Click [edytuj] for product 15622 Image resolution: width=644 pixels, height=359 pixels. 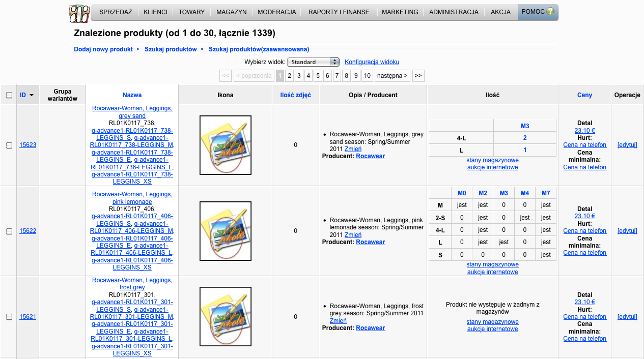[627, 231]
